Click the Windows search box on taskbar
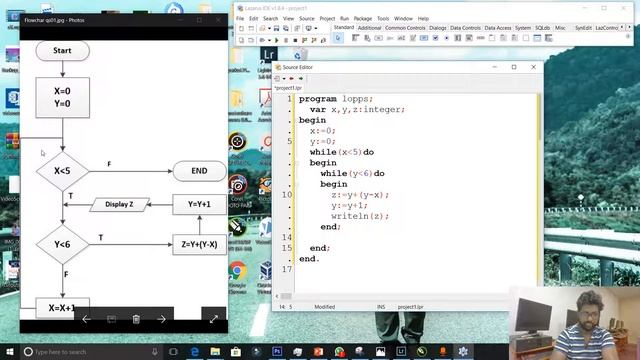Screen dimensions: 640x360 [91, 352]
